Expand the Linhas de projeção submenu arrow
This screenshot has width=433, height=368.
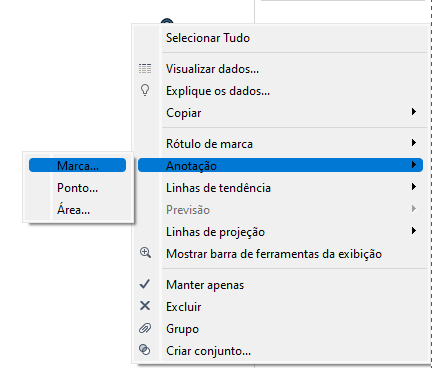coord(414,231)
